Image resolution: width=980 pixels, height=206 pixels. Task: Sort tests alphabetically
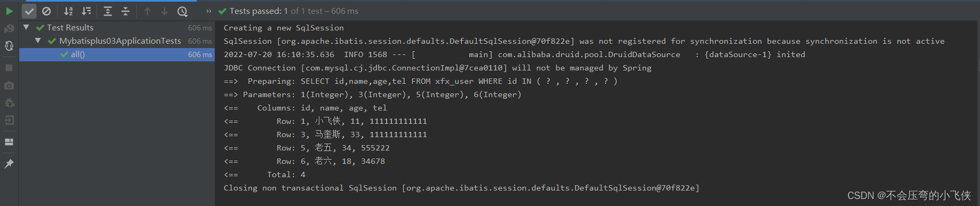click(x=68, y=11)
